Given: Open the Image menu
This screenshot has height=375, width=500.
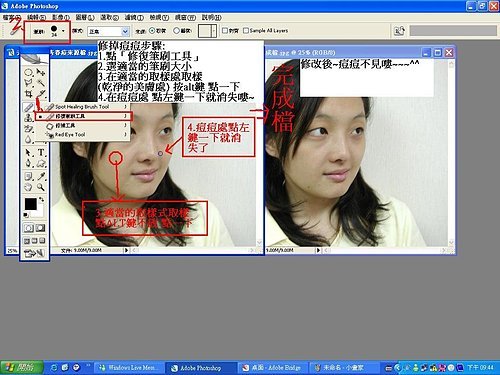Looking at the screenshot, I should 60,17.
